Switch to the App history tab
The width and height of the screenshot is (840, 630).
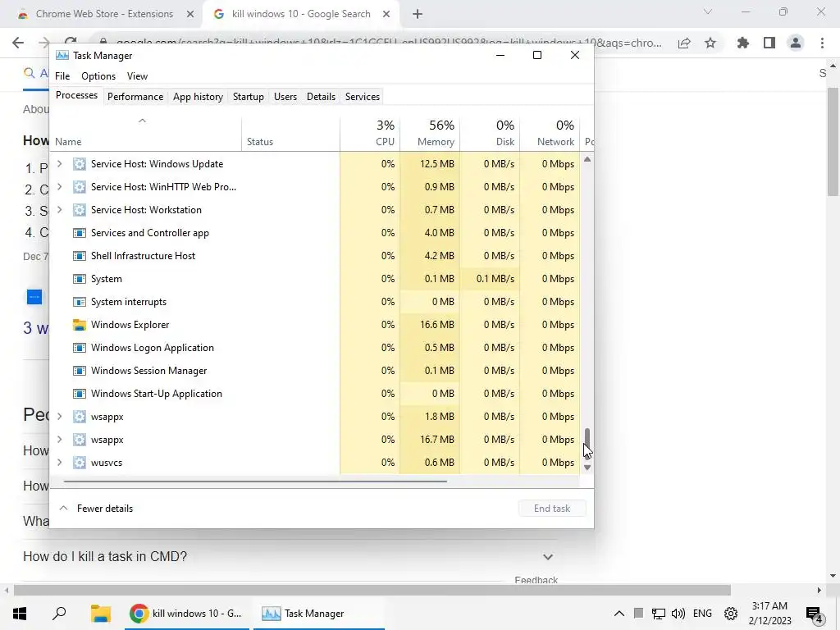click(198, 97)
